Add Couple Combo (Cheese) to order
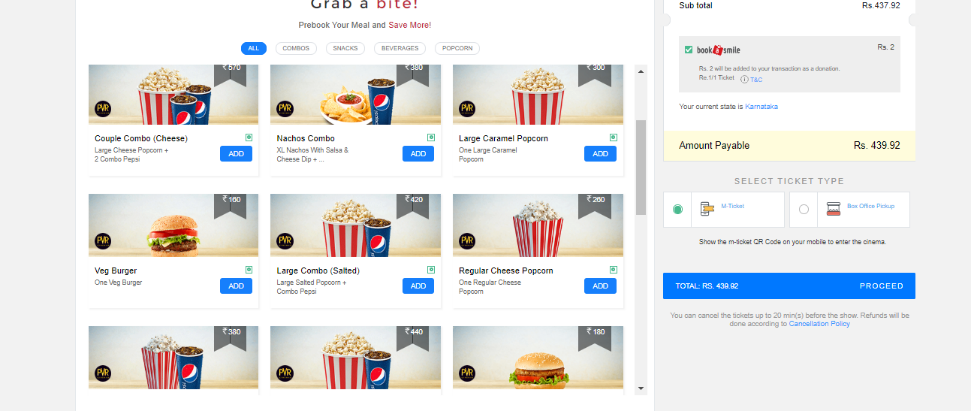Screen dimensions: 971x411 236,154
